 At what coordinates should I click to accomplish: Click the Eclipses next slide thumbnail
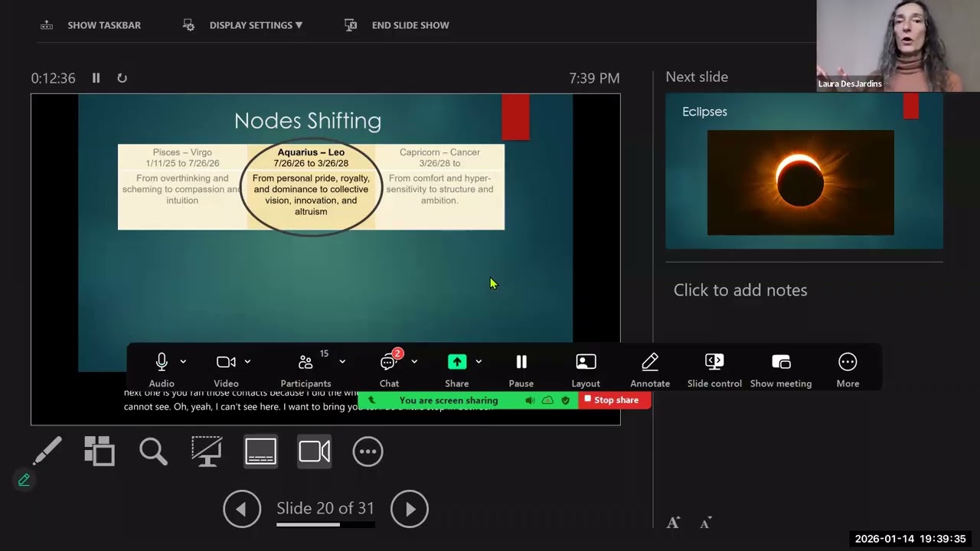tap(804, 171)
